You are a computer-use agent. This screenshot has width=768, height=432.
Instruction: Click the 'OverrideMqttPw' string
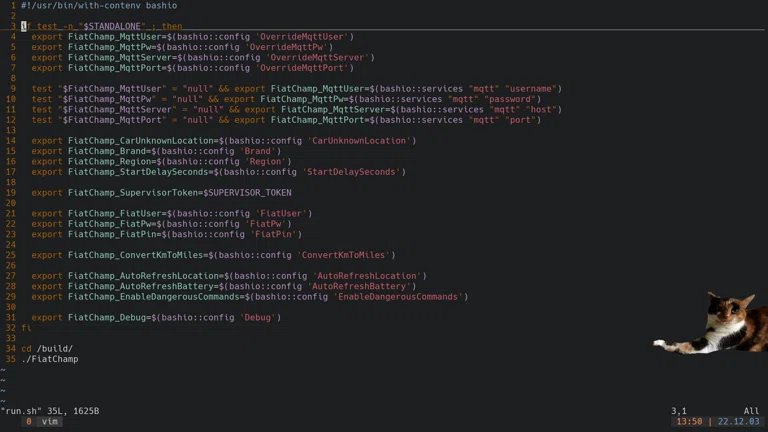coord(287,47)
